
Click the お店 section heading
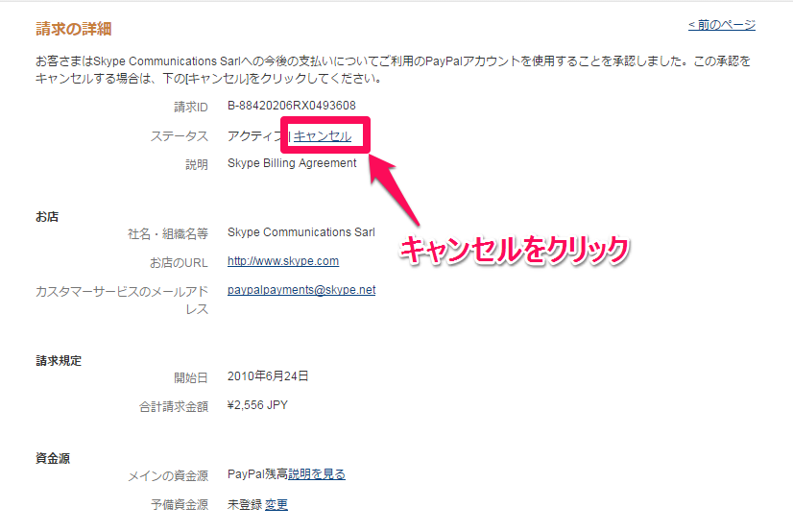click(x=47, y=217)
